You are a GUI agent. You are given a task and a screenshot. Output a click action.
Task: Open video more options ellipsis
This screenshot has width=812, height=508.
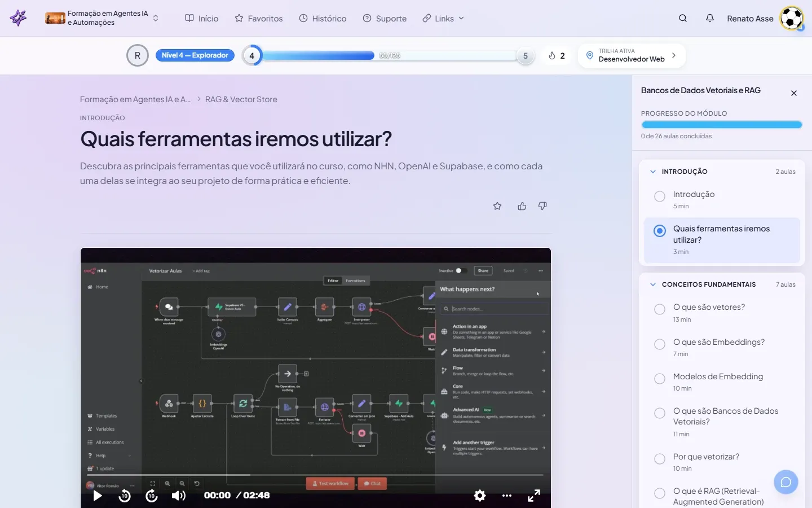(x=507, y=496)
